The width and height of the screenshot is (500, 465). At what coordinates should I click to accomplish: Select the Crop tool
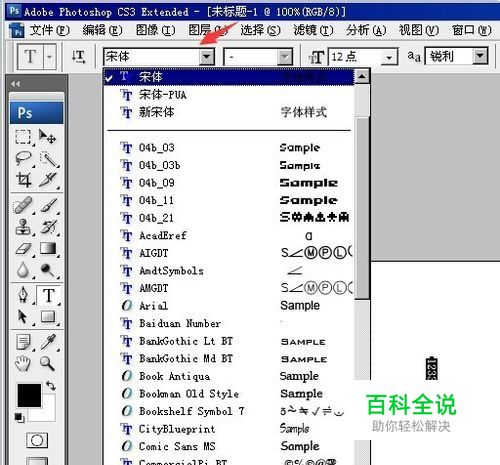(x=24, y=180)
